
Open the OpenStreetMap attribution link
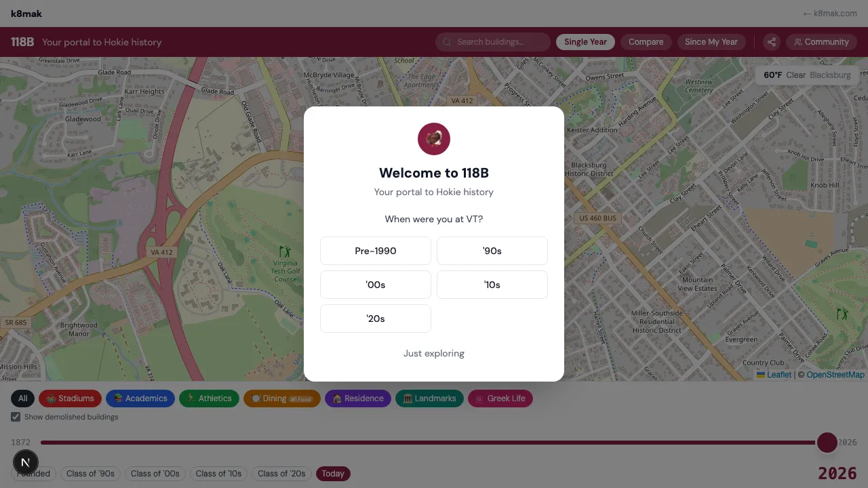835,374
